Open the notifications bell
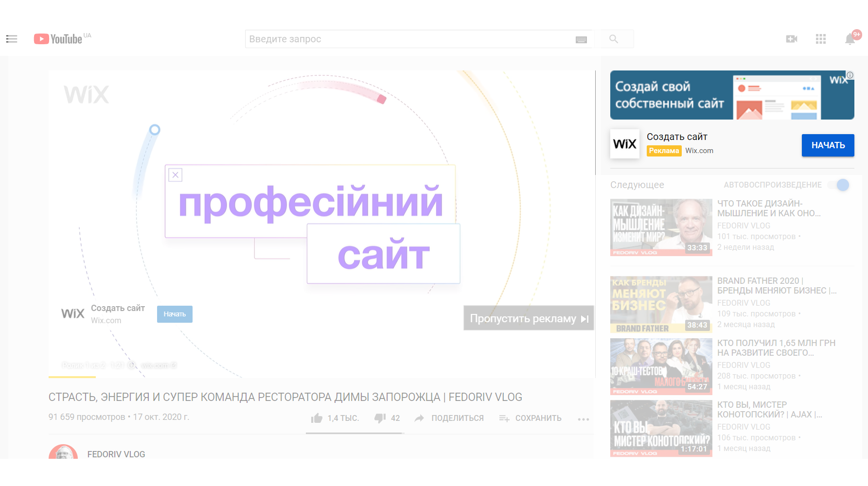 850,39
